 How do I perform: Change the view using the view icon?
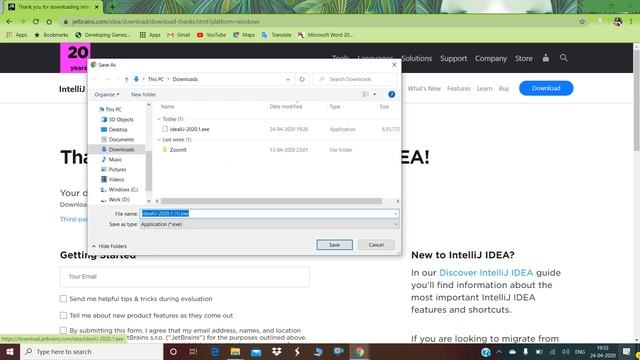click(366, 94)
